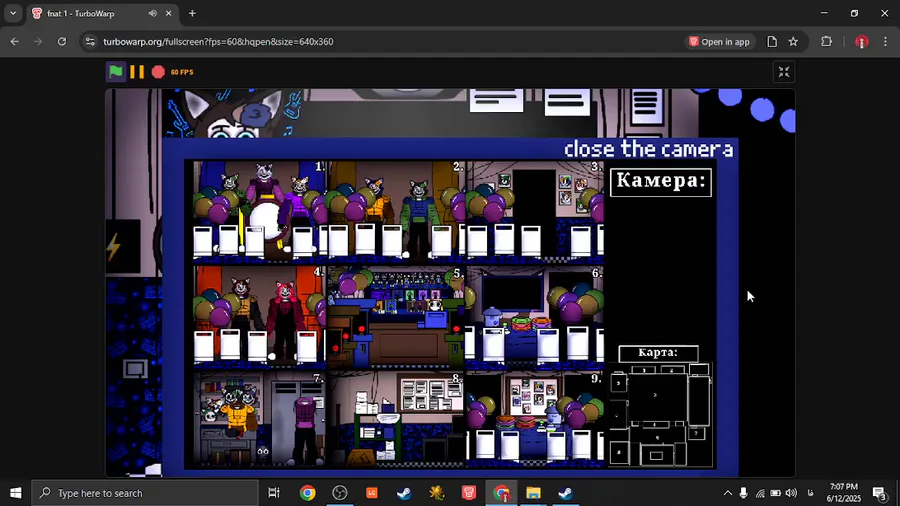View site information icon in the address bar
900x506 pixels.
coord(90,41)
